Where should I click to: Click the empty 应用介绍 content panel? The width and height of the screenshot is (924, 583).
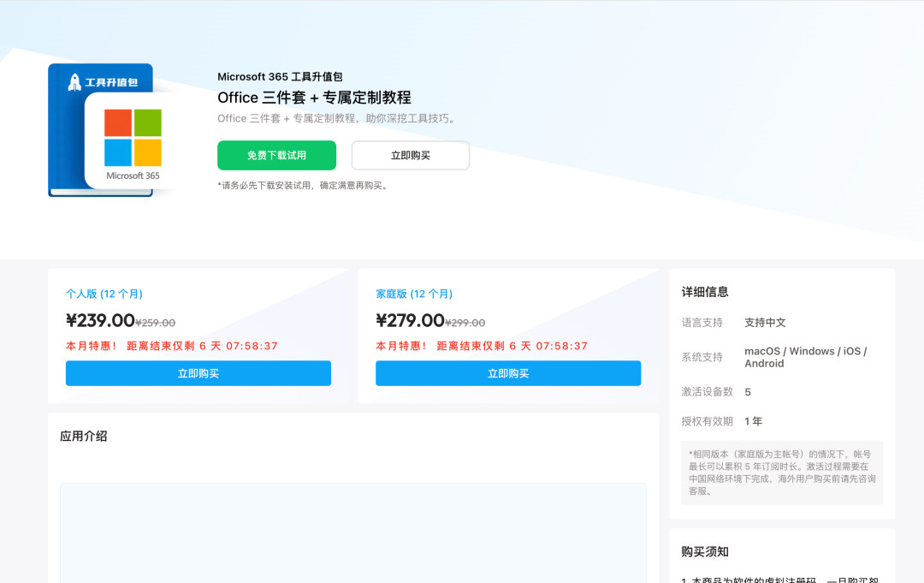[353, 532]
